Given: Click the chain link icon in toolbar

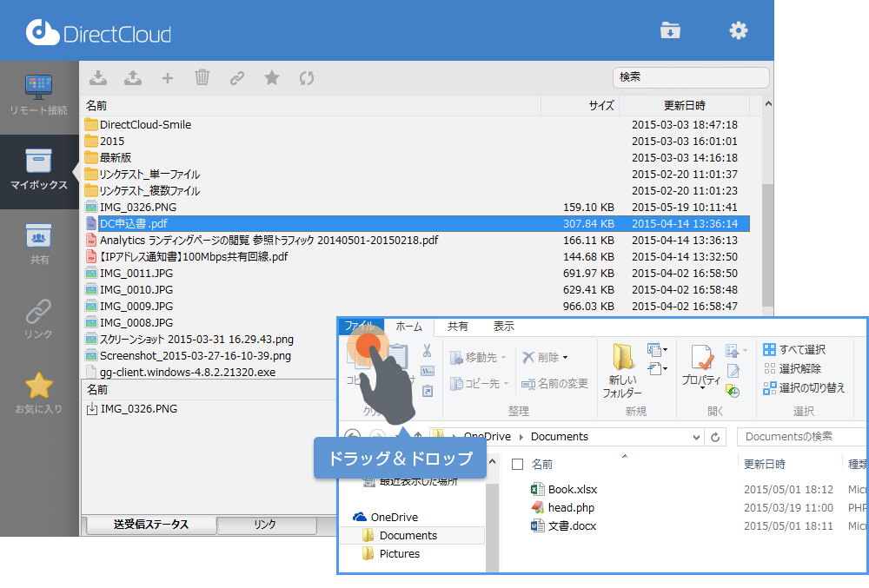Looking at the screenshot, I should (x=237, y=78).
